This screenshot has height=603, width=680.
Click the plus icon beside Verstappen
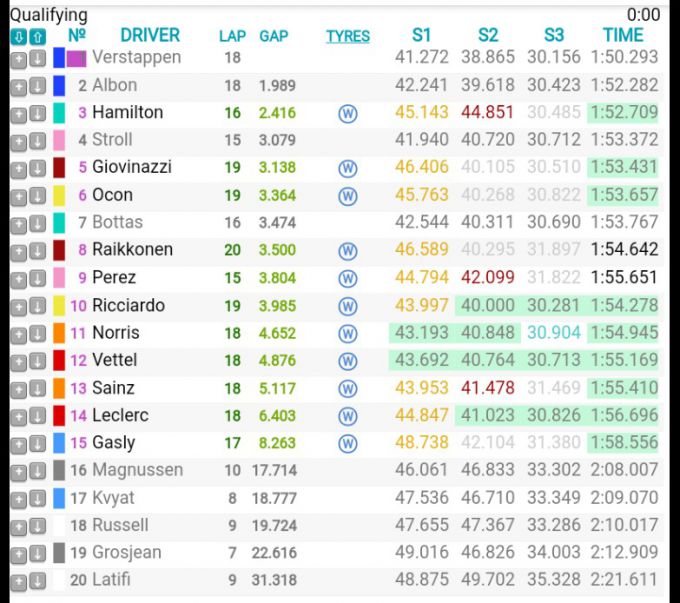(19, 59)
